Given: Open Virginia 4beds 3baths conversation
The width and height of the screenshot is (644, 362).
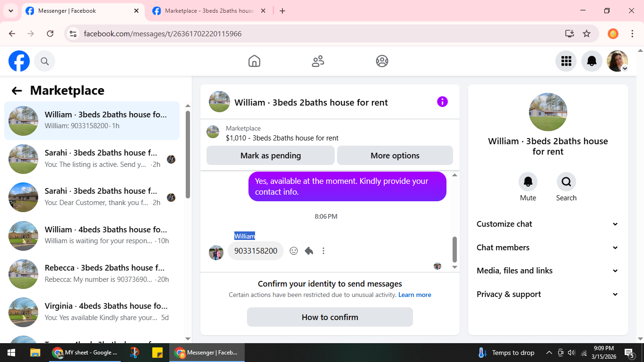Looking at the screenshot, I should coord(92,312).
